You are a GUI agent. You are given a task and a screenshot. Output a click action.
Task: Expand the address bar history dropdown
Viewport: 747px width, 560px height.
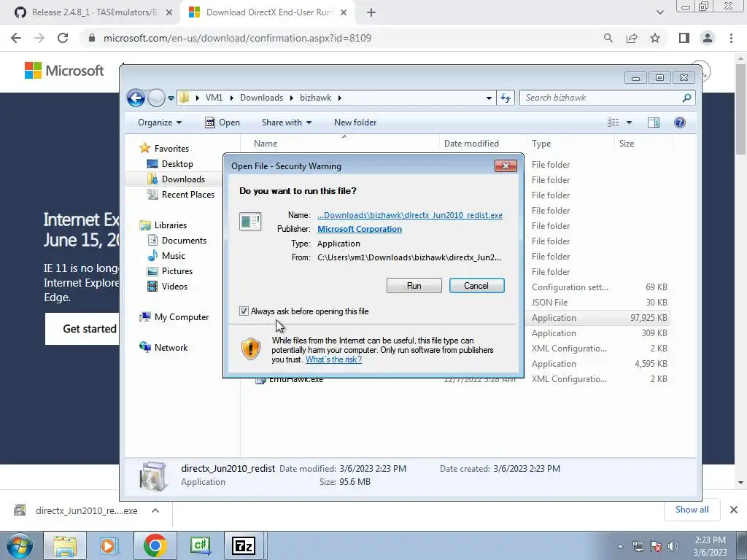489,98
